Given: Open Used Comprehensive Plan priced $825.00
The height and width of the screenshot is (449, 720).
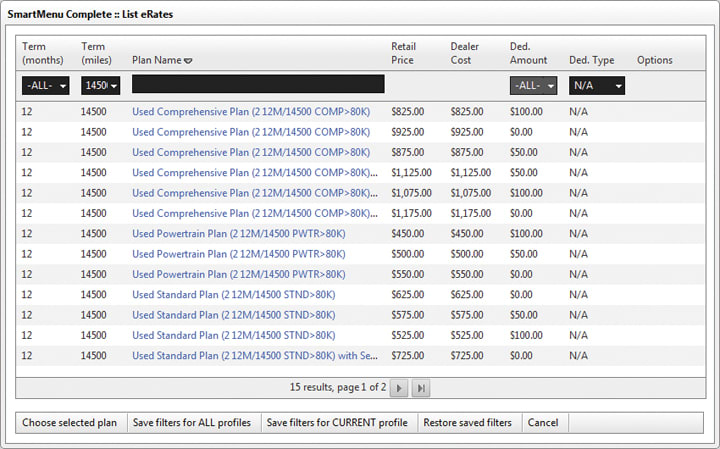Looking at the screenshot, I should [x=251, y=112].
